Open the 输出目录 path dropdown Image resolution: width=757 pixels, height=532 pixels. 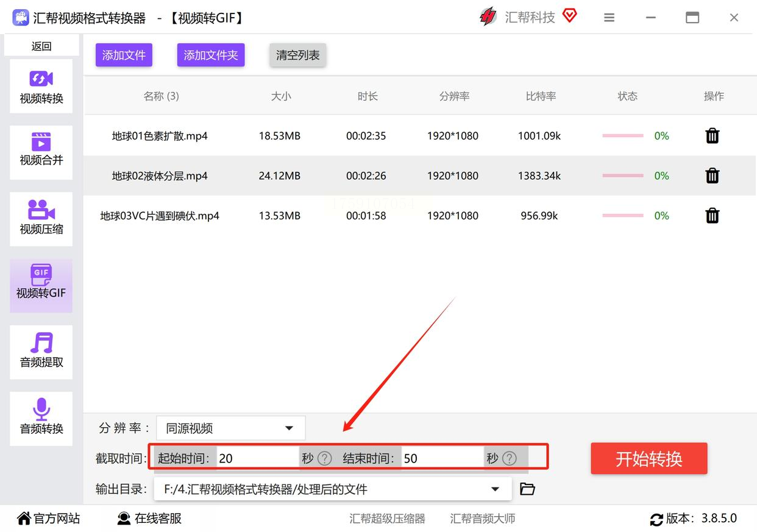click(494, 489)
